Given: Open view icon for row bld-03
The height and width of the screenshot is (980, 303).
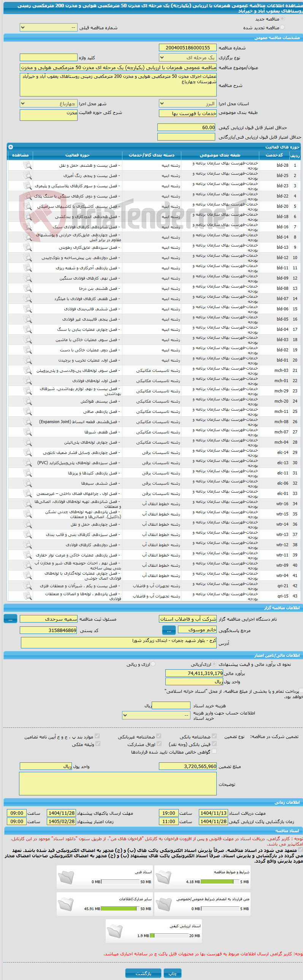Looking at the screenshot, I should [27, 340].
